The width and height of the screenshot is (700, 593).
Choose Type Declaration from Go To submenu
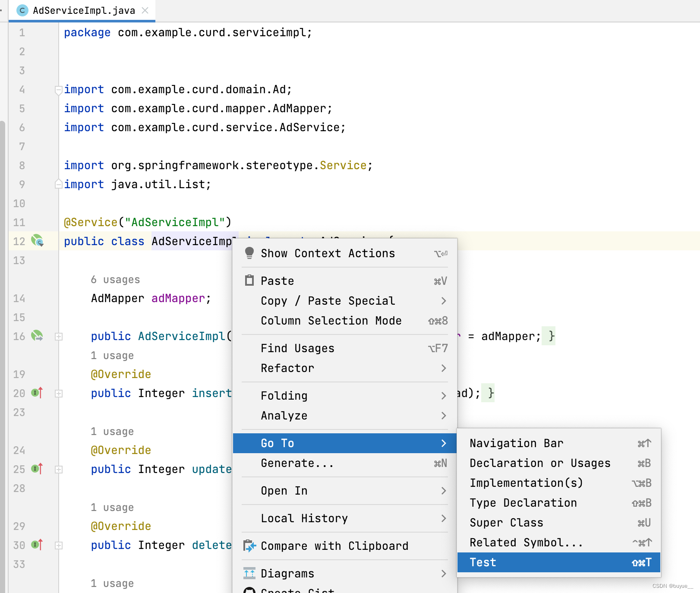point(559,503)
